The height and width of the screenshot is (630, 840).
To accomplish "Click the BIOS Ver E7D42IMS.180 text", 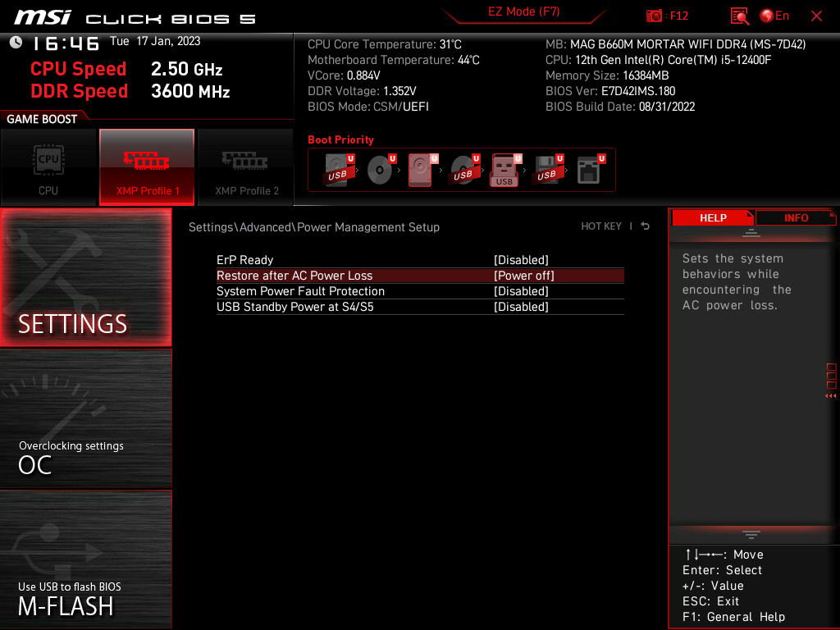I will pos(610,91).
